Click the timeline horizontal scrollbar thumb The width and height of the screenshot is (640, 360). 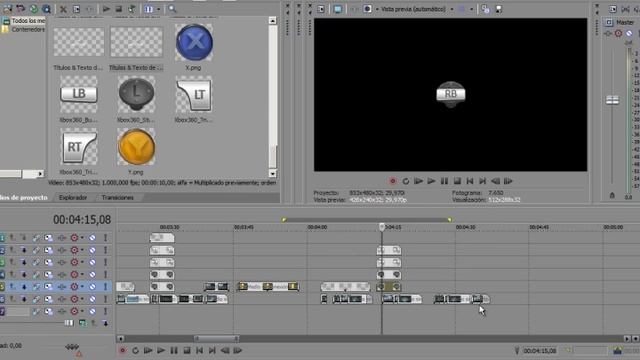(216, 338)
